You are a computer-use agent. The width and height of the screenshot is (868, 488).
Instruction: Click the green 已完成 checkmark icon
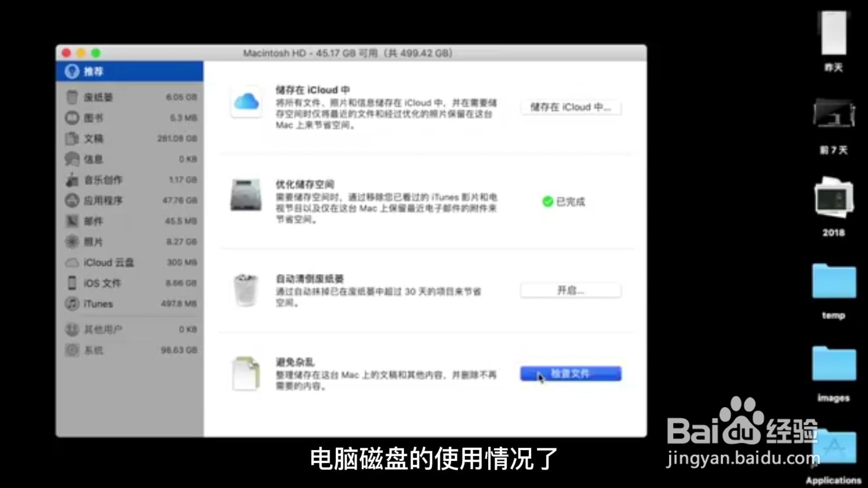(547, 202)
